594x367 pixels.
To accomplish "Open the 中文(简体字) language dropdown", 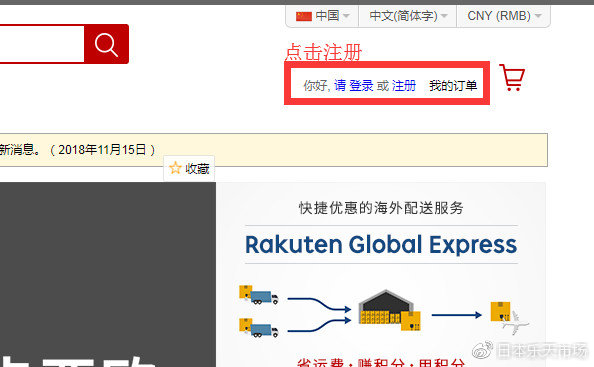I will click(408, 16).
